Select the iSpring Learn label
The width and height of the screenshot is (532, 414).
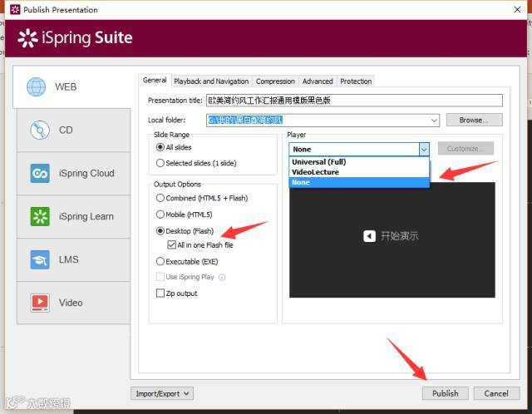coord(86,216)
